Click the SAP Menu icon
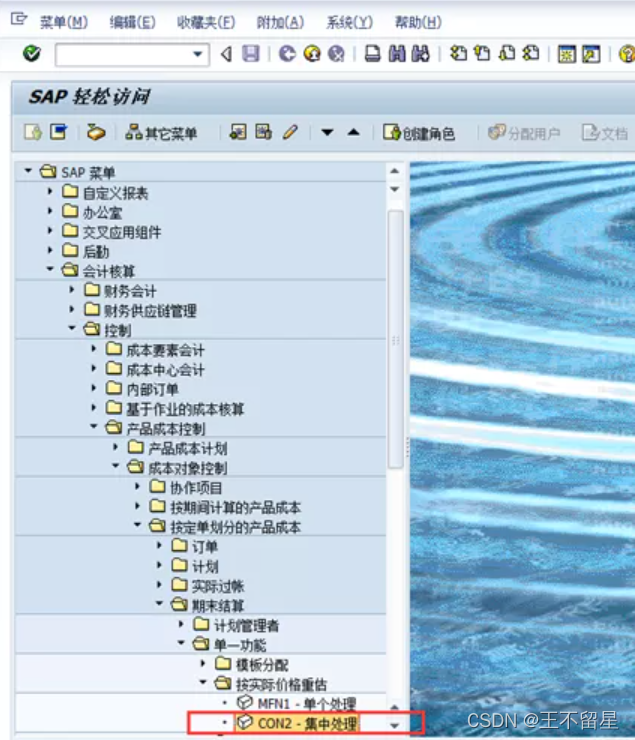 click(59, 132)
